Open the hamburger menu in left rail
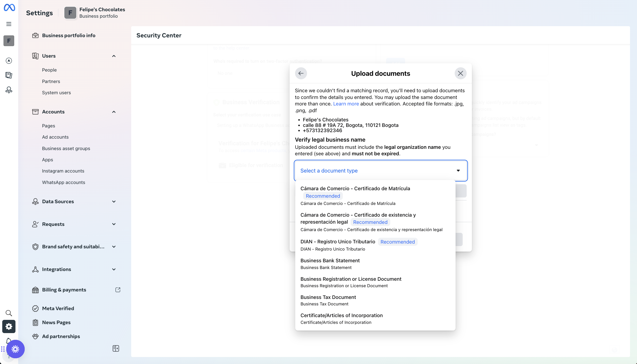Viewport: 637px width, 364px height. (x=9, y=24)
